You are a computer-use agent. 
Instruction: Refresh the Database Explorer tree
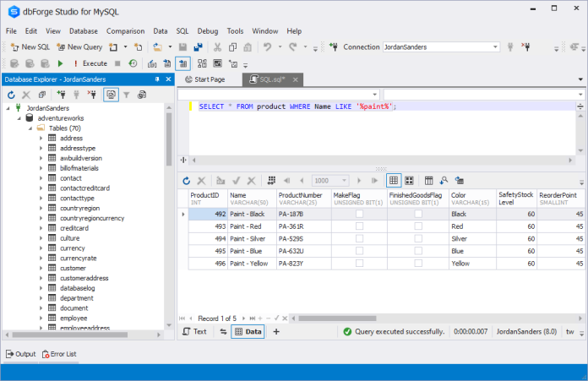click(11, 95)
